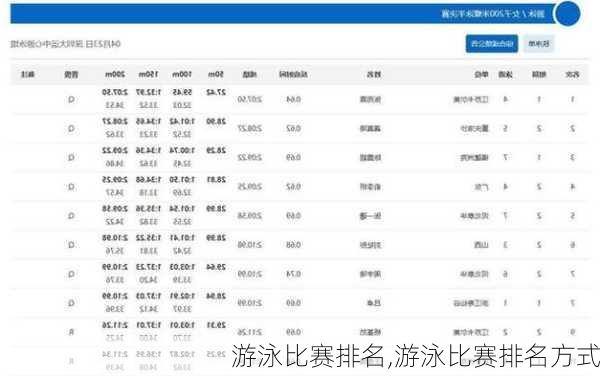Click the Q mark in the 2:07.50 row

click(71, 99)
